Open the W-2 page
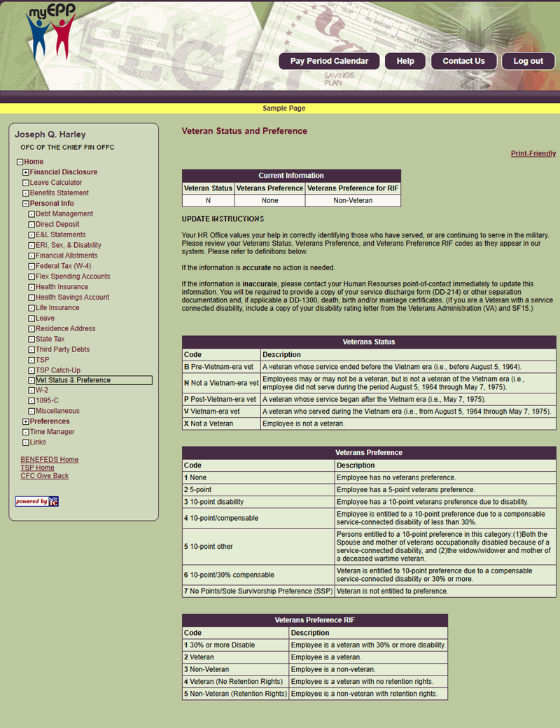This screenshot has height=728, width=560. 42,391
